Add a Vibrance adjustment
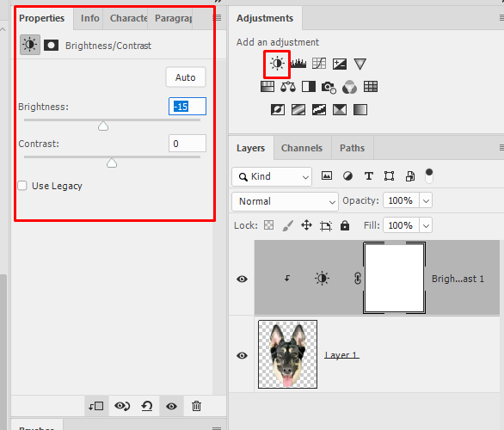 pyautogui.click(x=360, y=64)
